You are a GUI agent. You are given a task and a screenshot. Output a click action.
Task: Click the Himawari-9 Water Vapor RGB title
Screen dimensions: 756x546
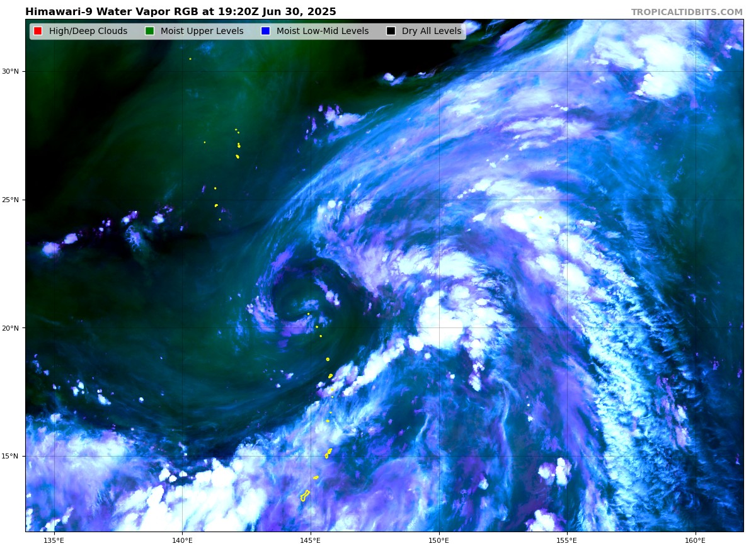[181, 12]
